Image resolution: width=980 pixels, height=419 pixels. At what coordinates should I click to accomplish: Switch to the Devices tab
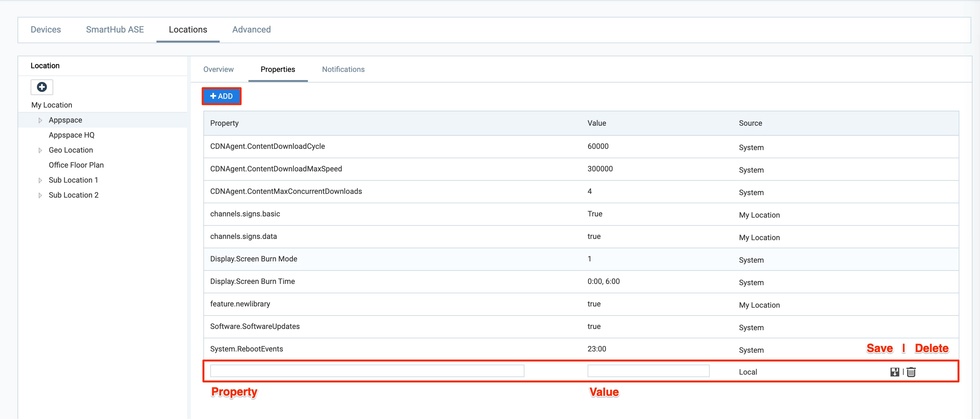coord(46,30)
